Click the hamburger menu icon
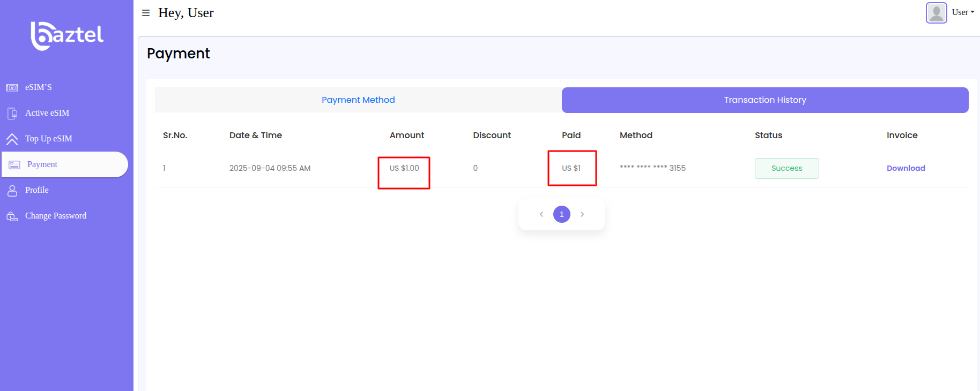The image size is (980, 391). tap(145, 13)
